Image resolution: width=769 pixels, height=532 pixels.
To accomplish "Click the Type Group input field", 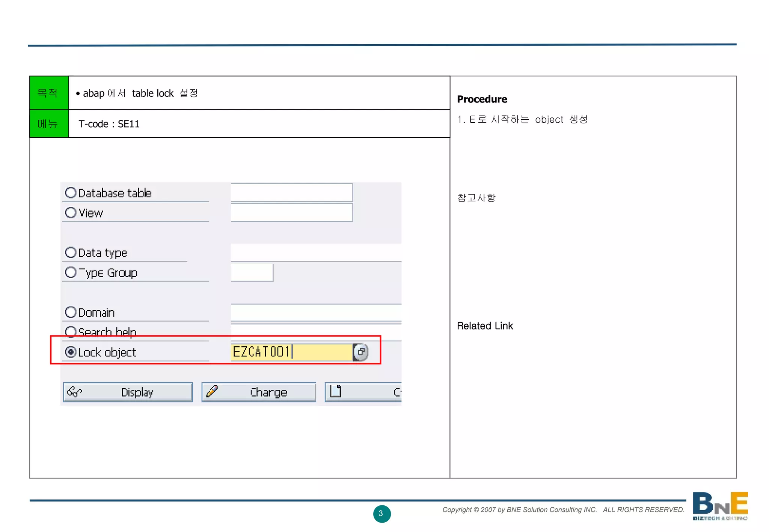I will click(x=252, y=272).
